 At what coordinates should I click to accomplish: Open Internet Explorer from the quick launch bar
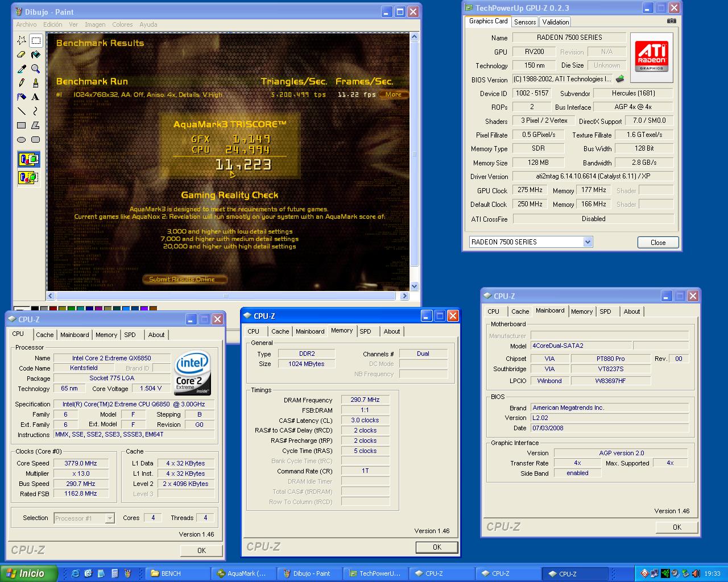tap(75, 573)
